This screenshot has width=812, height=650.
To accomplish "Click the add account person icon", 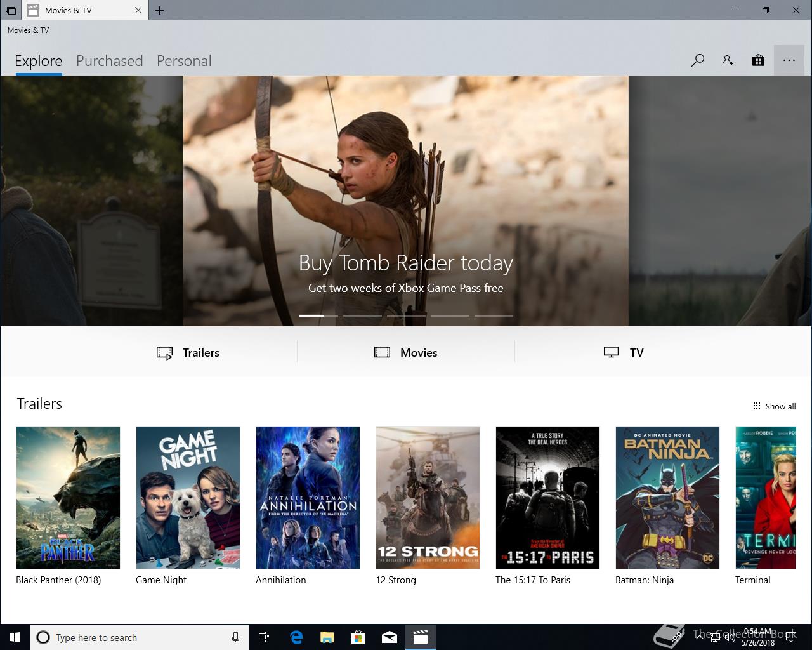I will pyautogui.click(x=728, y=60).
